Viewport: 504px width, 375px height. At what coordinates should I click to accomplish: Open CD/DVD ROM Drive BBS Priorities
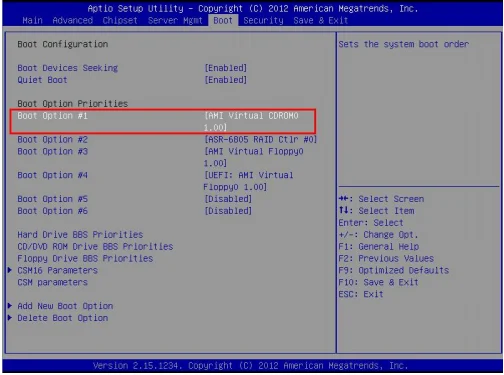[95, 246]
